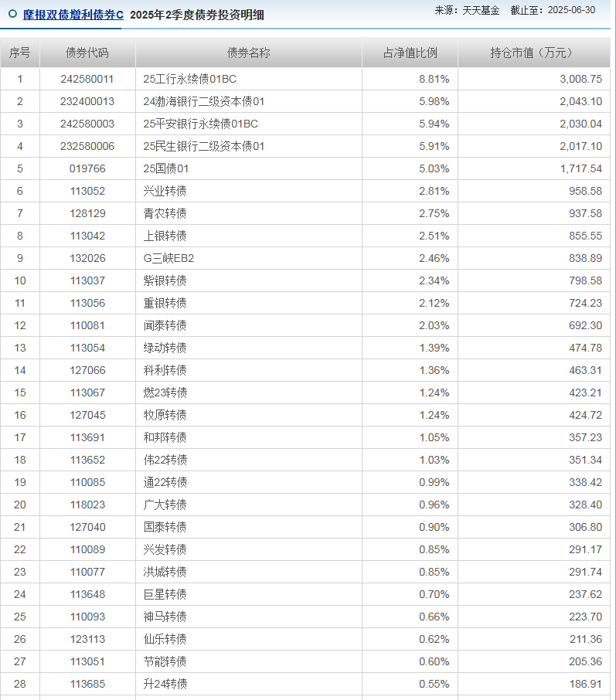Select bond name 24渤海银行二级资本债01
Image resolution: width=616 pixels, height=700 pixels.
tap(204, 101)
